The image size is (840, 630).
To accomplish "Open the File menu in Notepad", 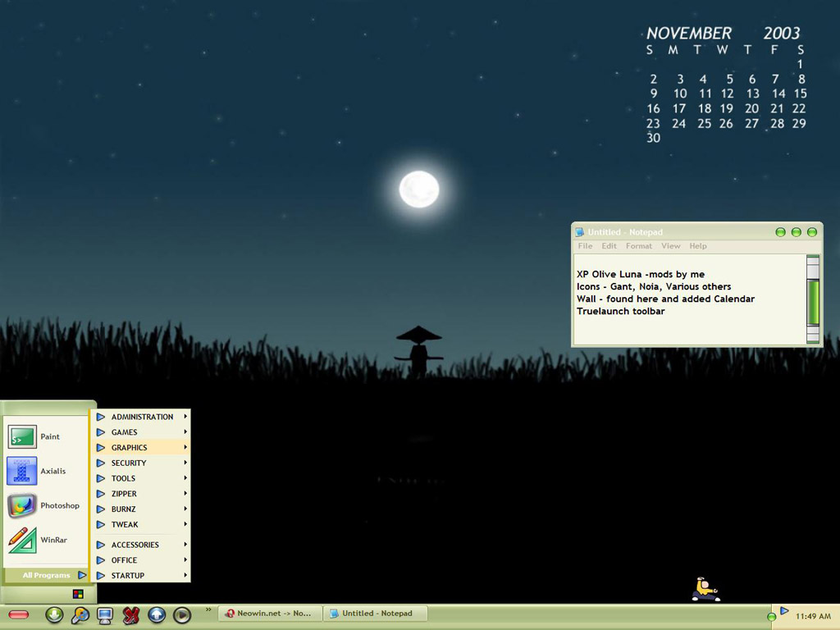I will tap(585, 246).
